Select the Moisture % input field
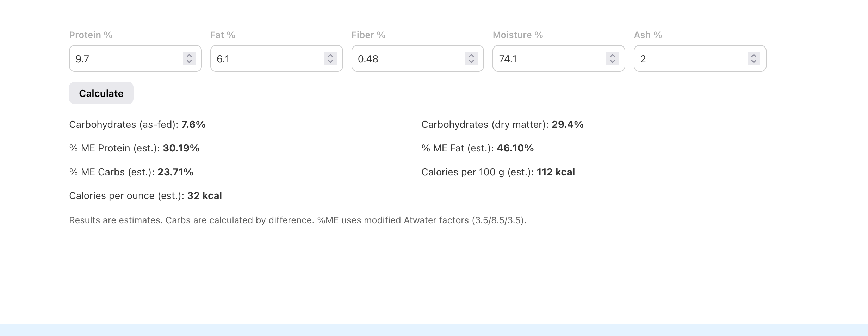 (546, 58)
